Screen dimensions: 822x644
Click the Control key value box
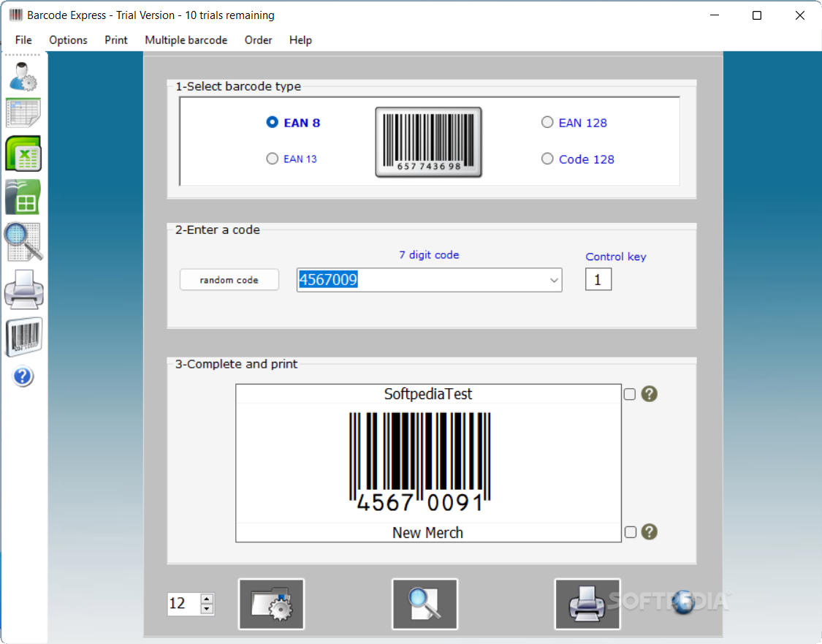click(598, 279)
